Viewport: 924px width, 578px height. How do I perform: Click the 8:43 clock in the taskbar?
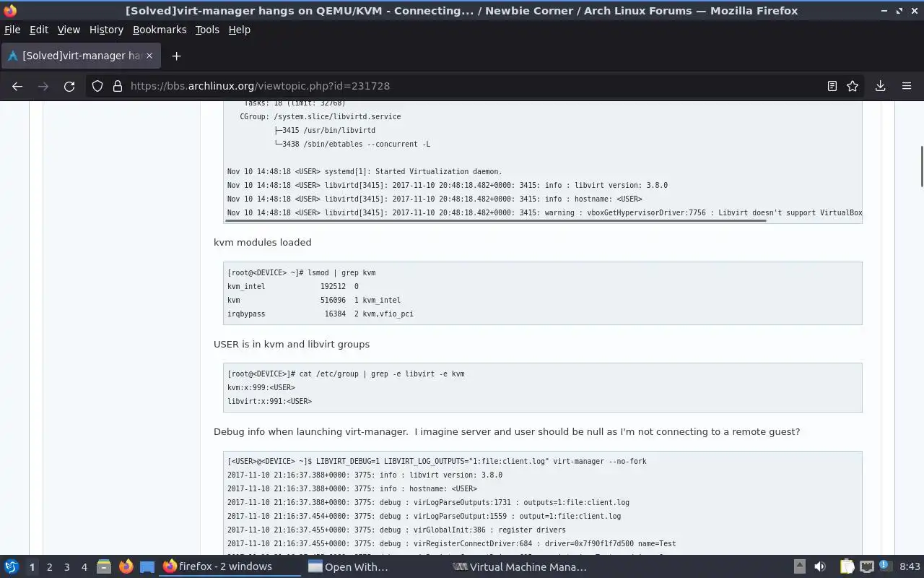[910, 567]
